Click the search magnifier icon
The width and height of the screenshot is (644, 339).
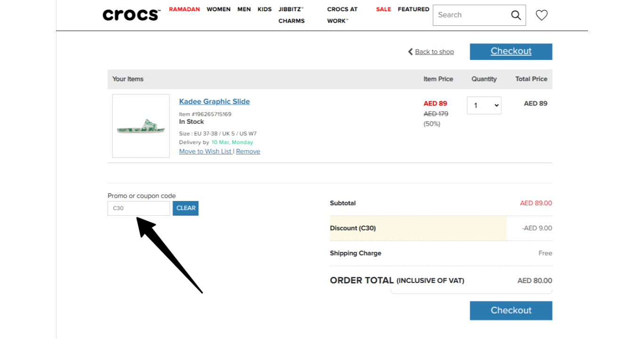[x=516, y=15]
